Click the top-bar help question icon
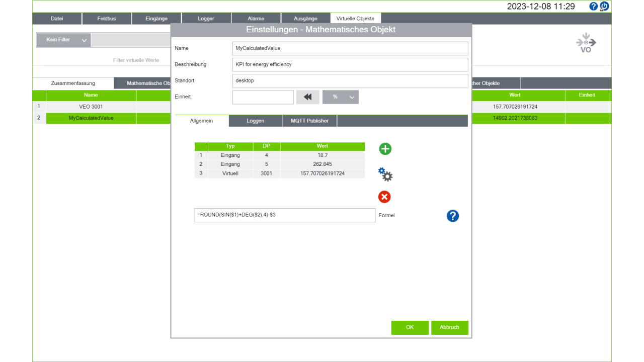Image resolution: width=644 pixels, height=362 pixels. 594,7
